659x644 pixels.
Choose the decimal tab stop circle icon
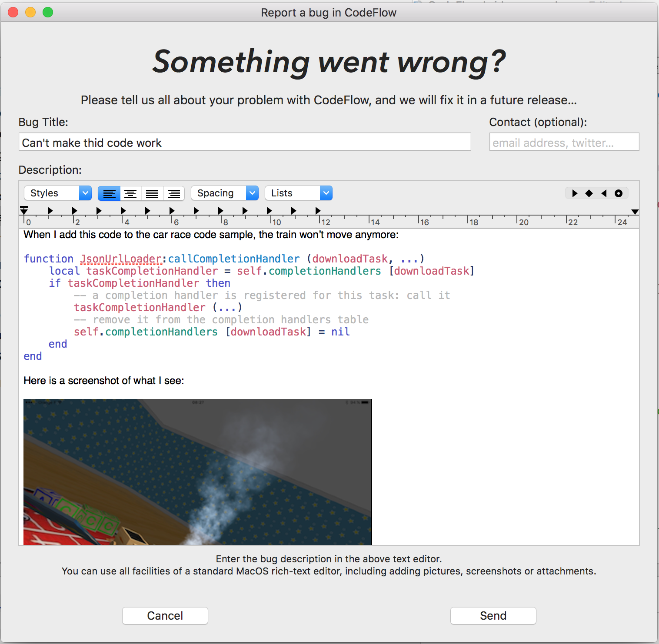[x=619, y=193]
